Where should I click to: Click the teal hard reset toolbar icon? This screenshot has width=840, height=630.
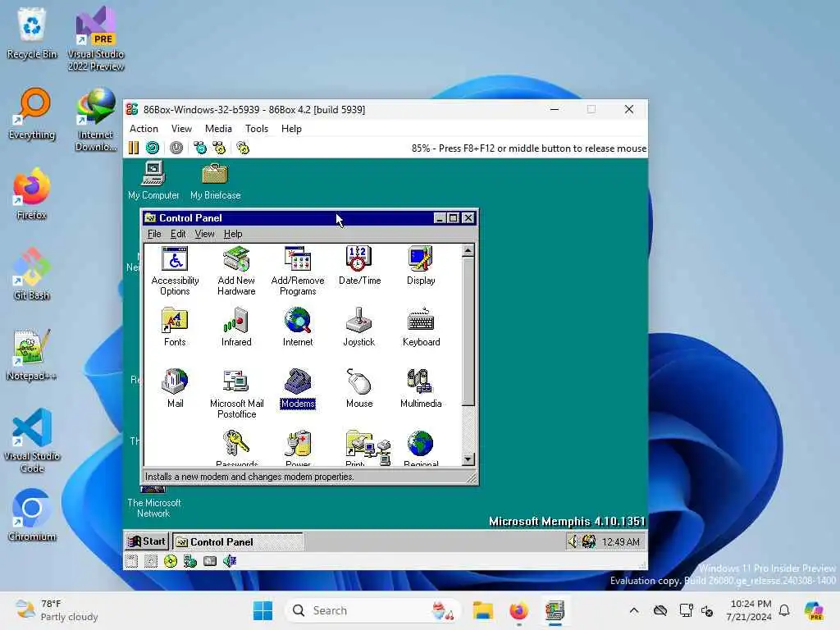point(153,148)
